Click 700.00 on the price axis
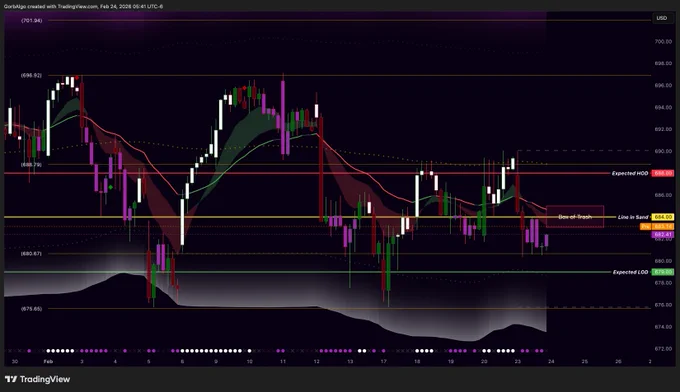This screenshot has height=392, width=680. 663,42
